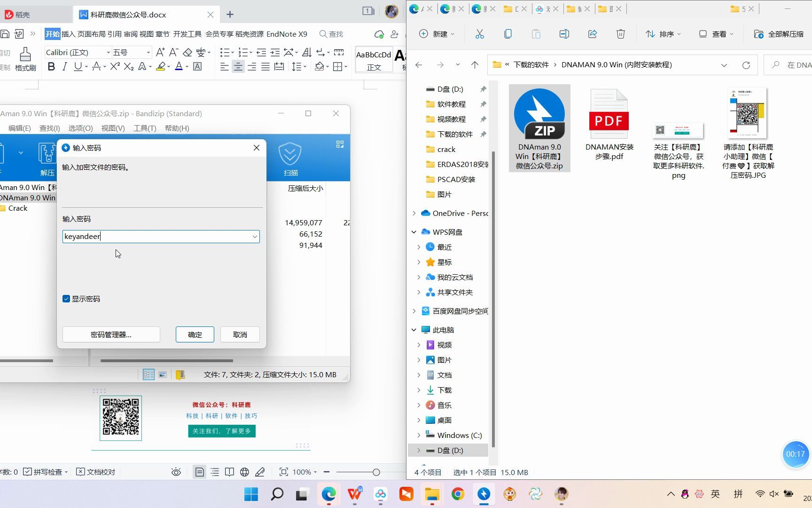
Task: Click the Cut scissors icon in Explorer
Action: (479, 34)
